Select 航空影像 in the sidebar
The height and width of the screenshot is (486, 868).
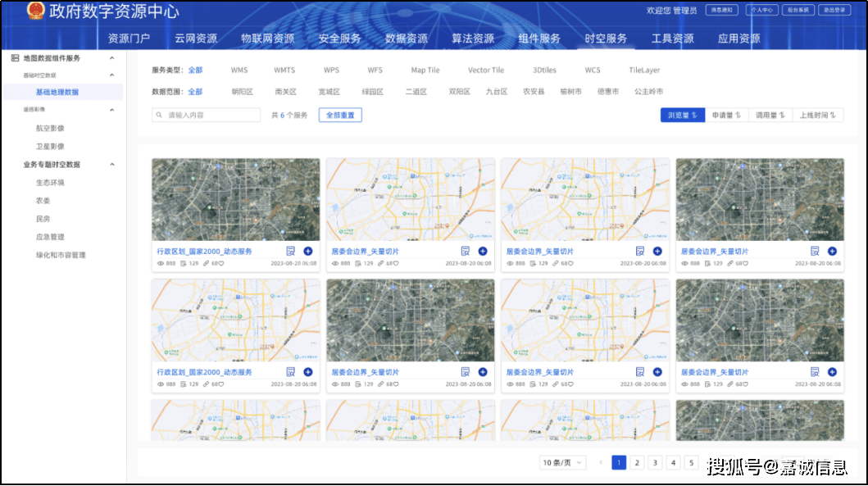click(x=50, y=129)
